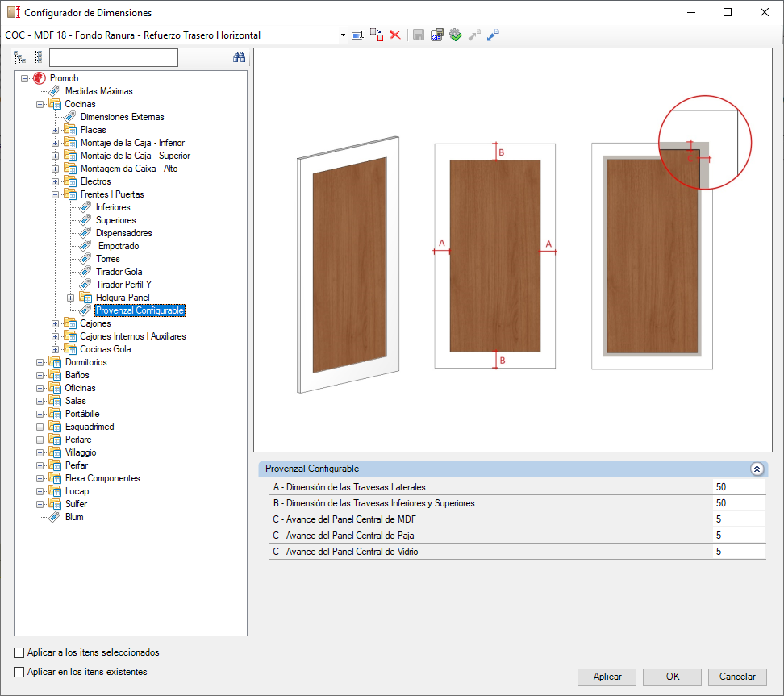Select the Lucap folder

(77, 491)
